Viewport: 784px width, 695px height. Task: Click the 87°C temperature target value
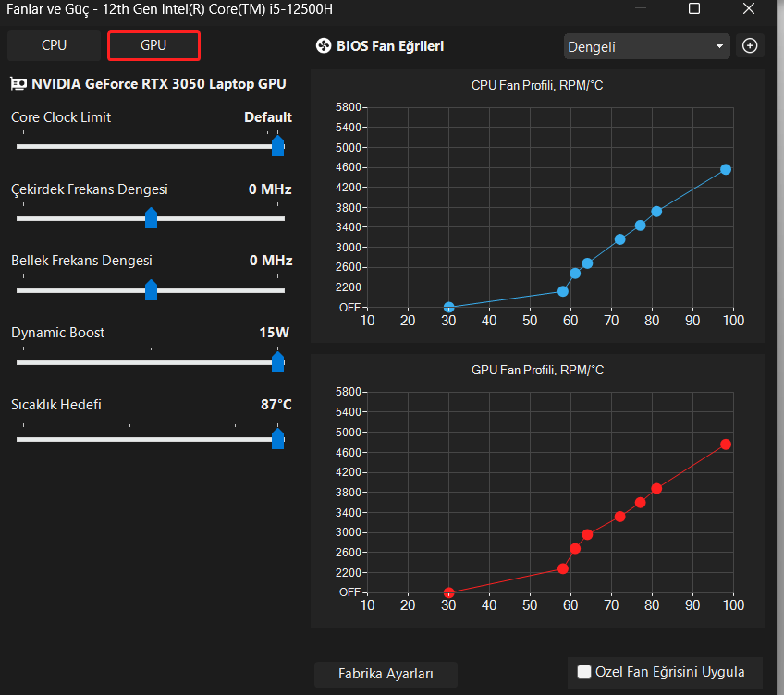(276, 405)
